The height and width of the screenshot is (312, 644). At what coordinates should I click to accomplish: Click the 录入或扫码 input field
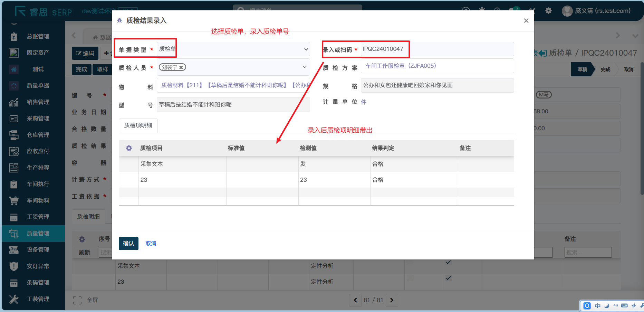coord(437,49)
